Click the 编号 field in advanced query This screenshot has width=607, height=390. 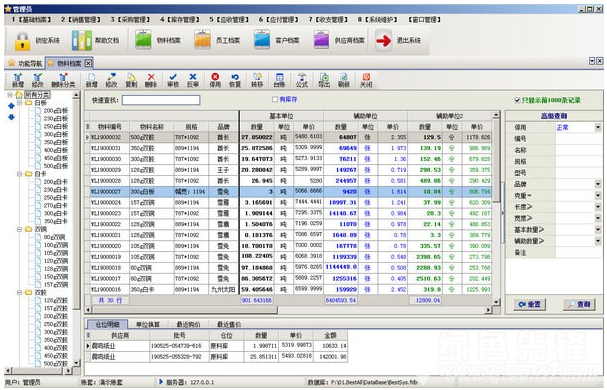click(x=578, y=139)
